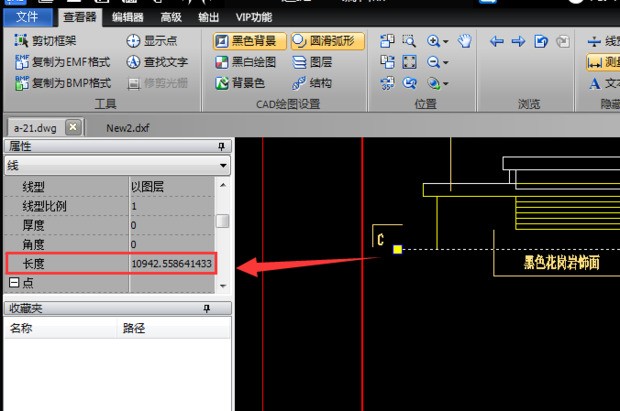This screenshot has width=620, height=411.
Task: Close the a-21.dwg tab
Action: point(73,127)
